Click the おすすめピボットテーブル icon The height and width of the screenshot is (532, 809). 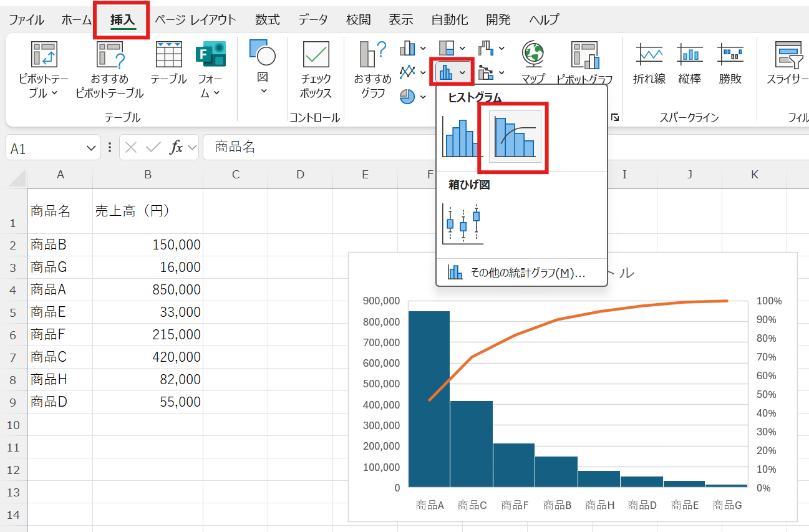[109, 56]
